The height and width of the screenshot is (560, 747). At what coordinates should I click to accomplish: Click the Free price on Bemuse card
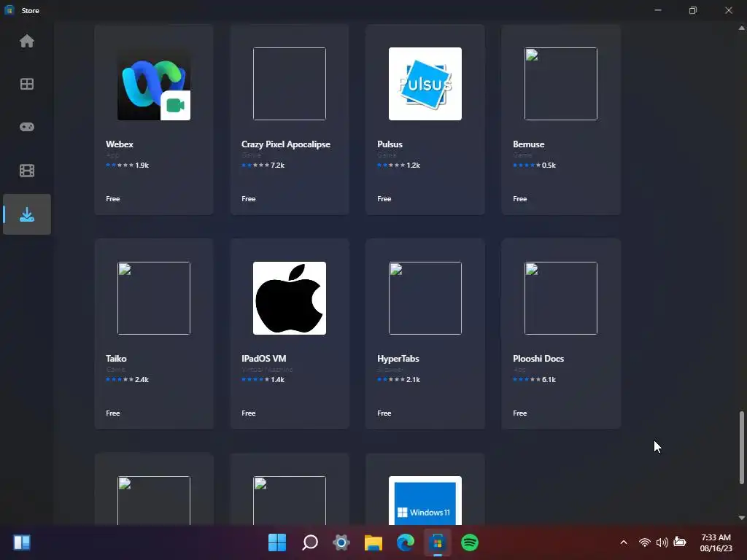tap(519, 199)
